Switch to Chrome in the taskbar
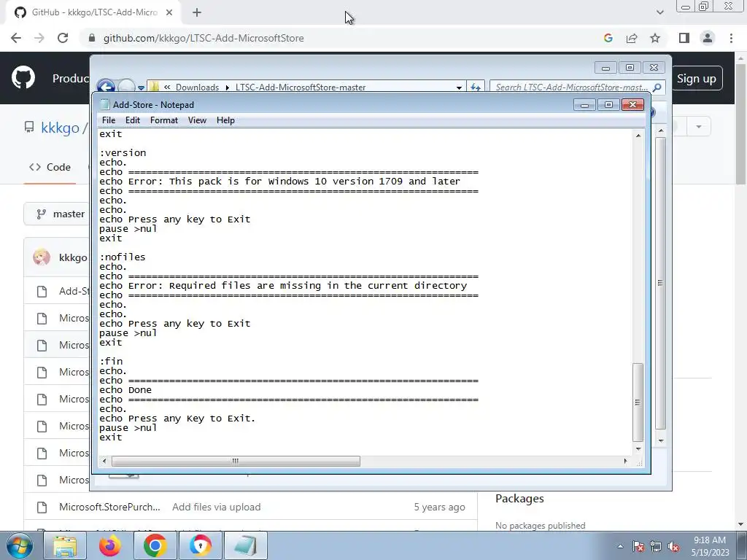The image size is (747, 560). [x=155, y=545]
